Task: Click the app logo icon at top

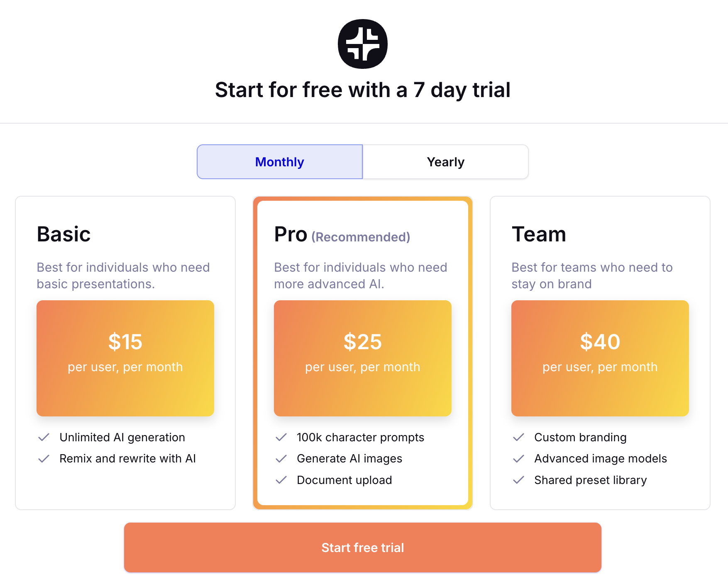Action: coord(362,44)
